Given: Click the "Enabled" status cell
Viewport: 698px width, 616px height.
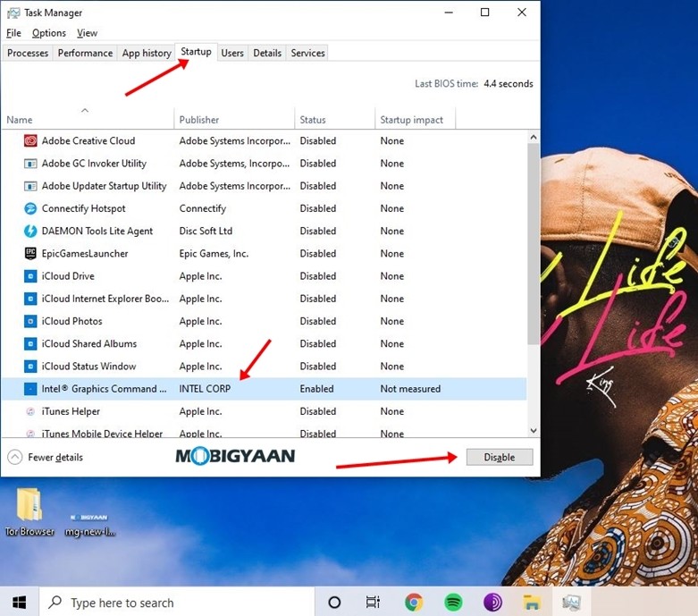Looking at the screenshot, I should (316, 389).
